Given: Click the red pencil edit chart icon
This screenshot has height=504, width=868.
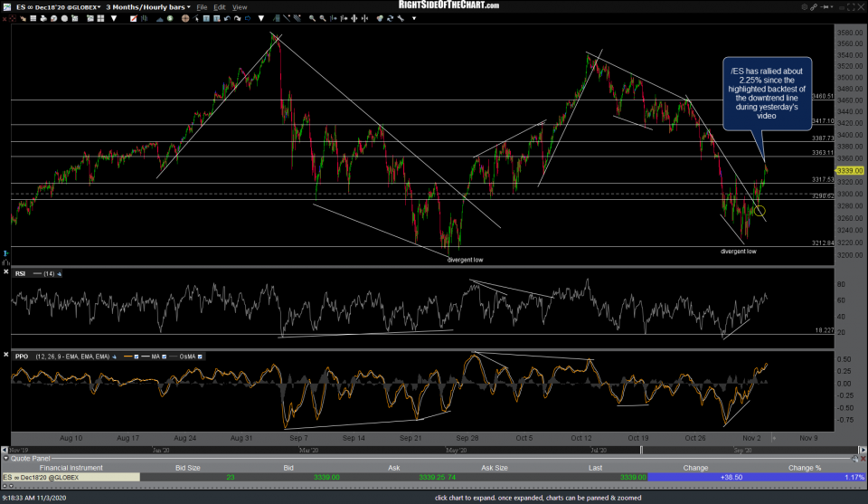Looking at the screenshot, I should 134,18.
